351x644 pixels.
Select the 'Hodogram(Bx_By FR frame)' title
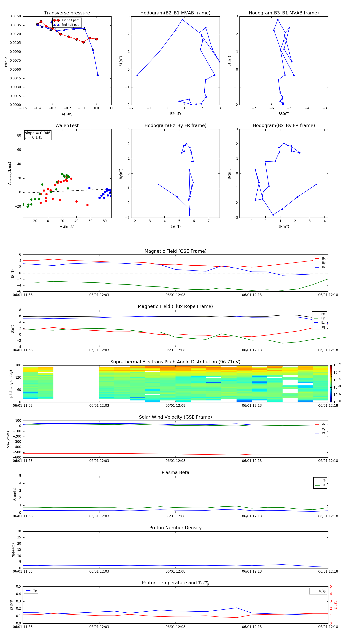coord(284,125)
